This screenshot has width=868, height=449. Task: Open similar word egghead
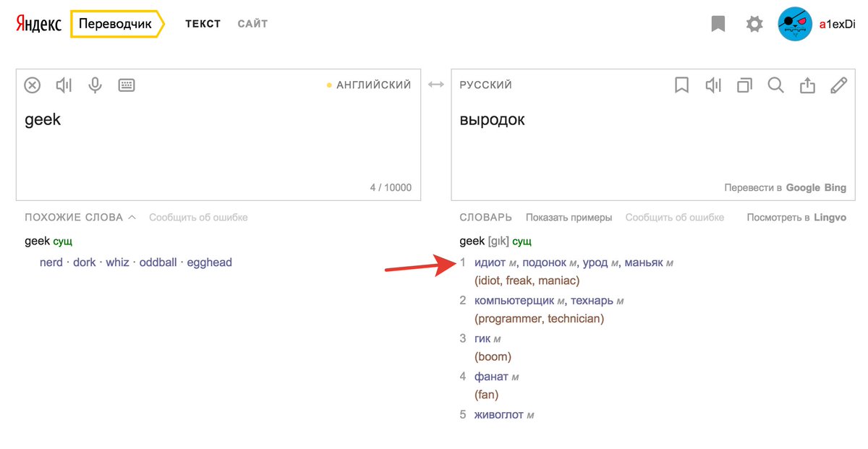[210, 262]
